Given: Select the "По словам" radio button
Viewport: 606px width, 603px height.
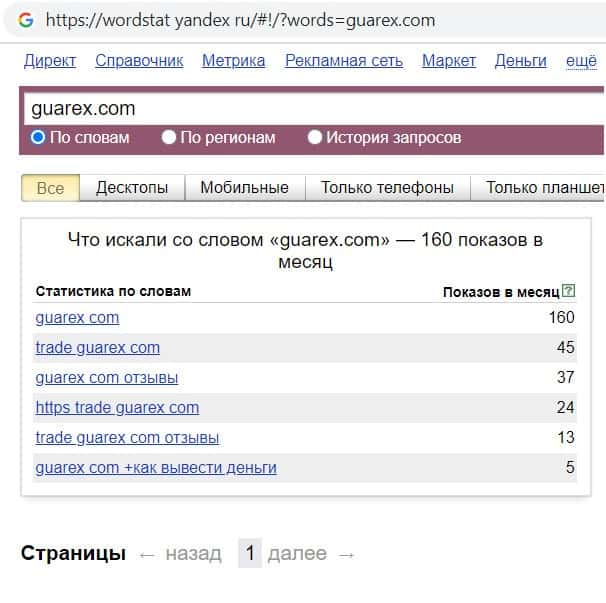Looking at the screenshot, I should (x=38, y=137).
